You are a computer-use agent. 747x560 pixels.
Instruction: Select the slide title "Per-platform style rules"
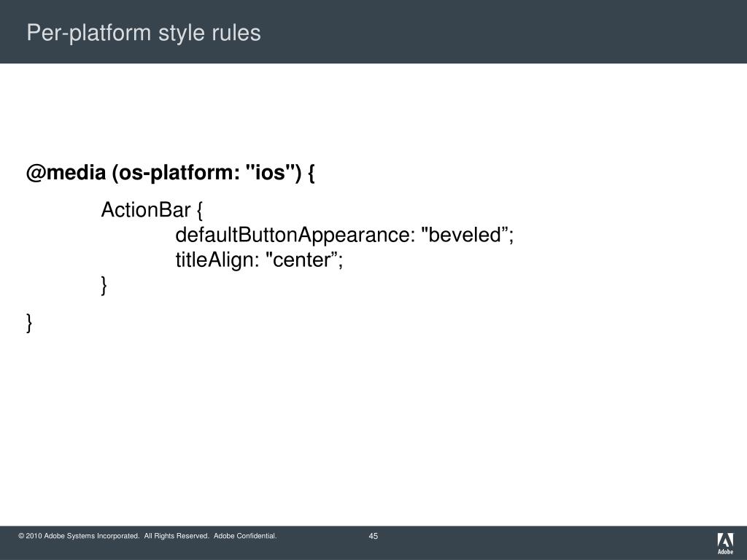pyautogui.click(x=144, y=33)
